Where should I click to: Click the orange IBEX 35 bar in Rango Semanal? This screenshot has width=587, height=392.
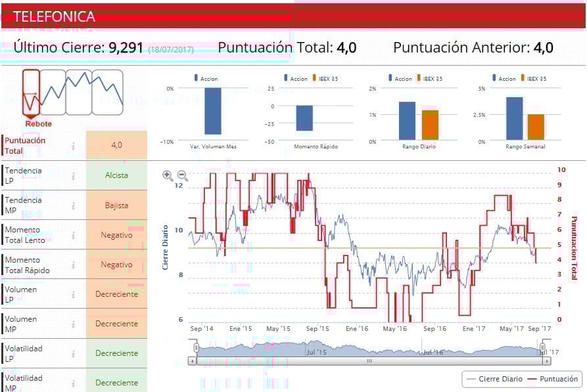point(536,127)
